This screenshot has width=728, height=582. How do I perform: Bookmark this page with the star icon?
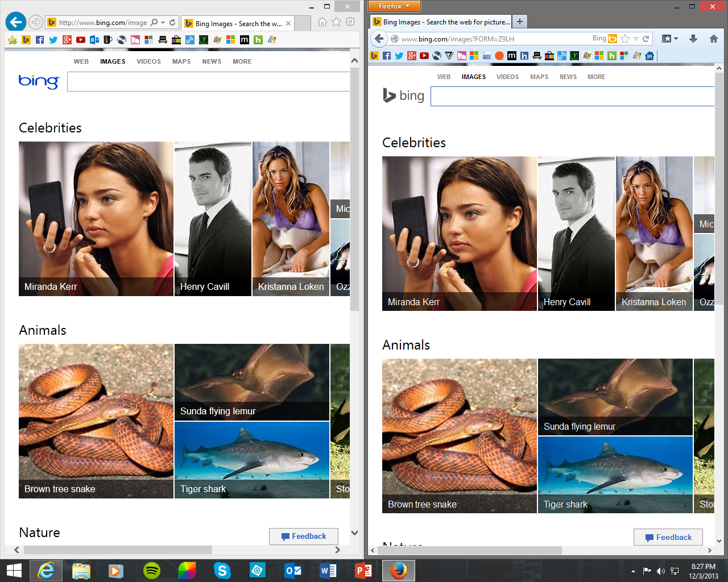(626, 39)
